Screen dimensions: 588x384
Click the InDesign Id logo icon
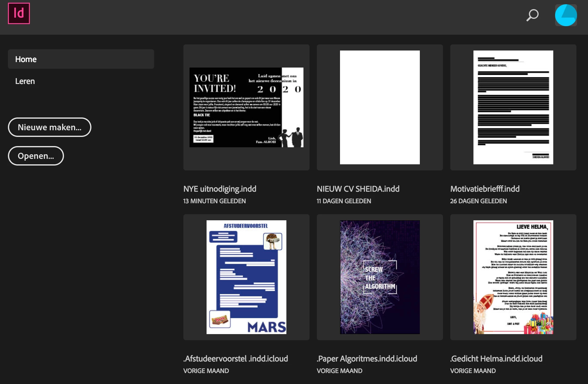pyautogui.click(x=19, y=13)
